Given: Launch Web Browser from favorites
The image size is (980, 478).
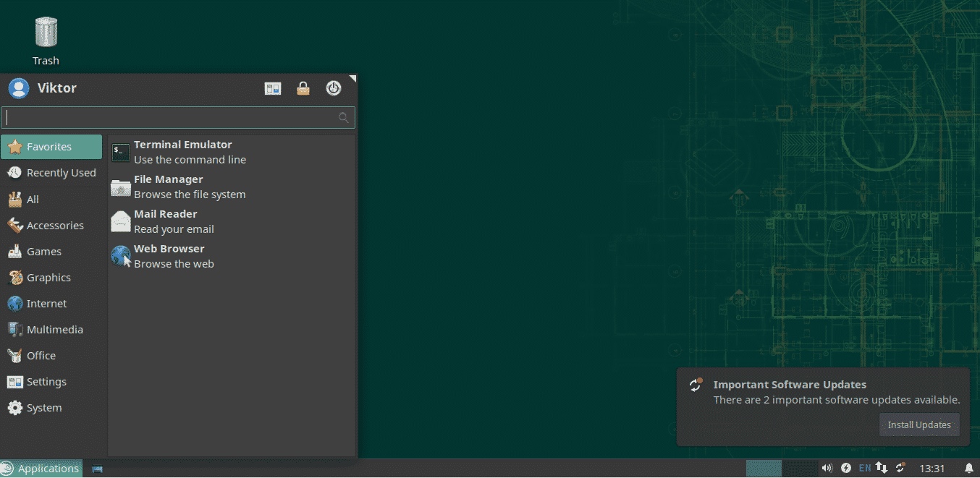Looking at the screenshot, I should (x=232, y=256).
